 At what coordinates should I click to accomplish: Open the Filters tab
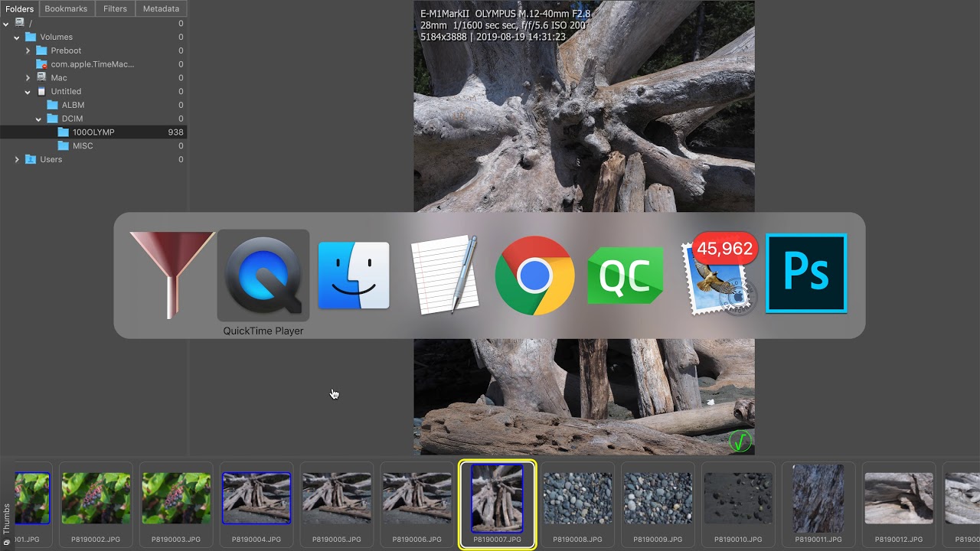(115, 8)
